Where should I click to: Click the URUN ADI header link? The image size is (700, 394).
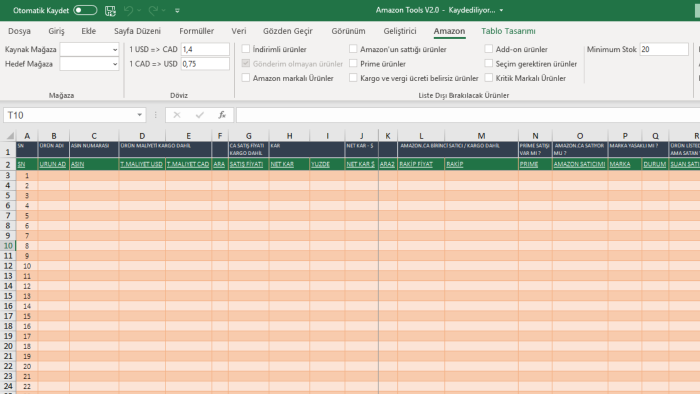tap(53, 164)
